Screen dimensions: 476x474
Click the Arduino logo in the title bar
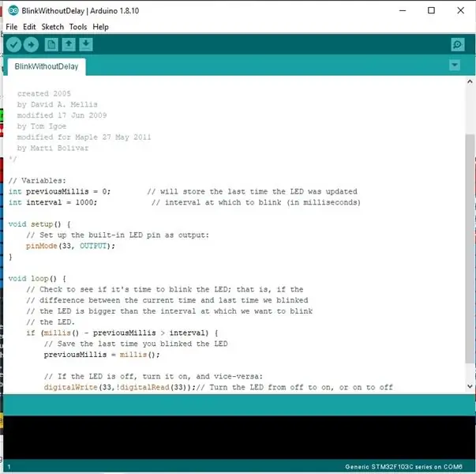pyautogui.click(x=13, y=10)
